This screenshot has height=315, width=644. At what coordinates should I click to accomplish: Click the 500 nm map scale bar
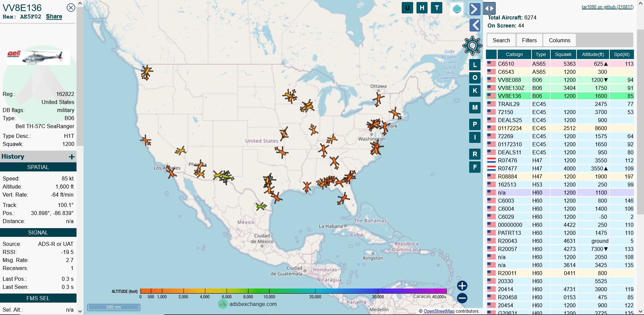113,307
